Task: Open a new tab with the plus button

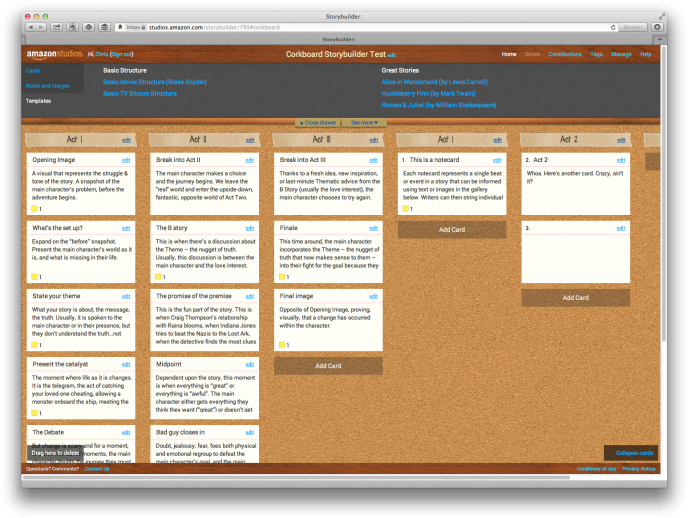Action: pyautogui.click(x=659, y=39)
